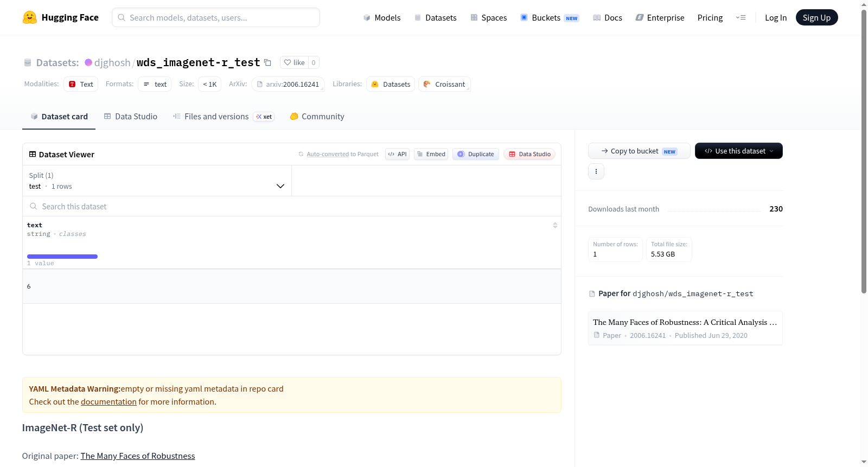868x467 pixels.
Task: Click the Text modality tag
Action: (x=81, y=84)
